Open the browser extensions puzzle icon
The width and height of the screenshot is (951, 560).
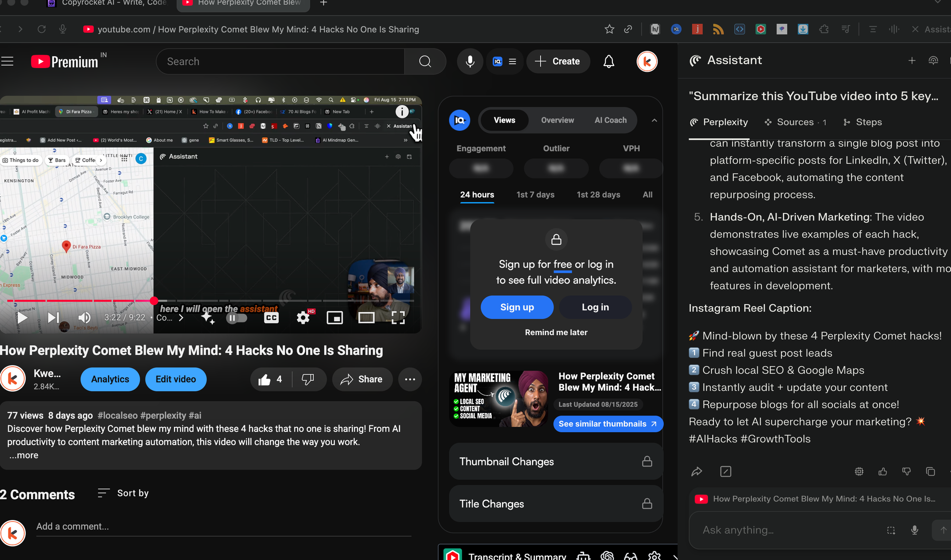pyautogui.click(x=824, y=29)
